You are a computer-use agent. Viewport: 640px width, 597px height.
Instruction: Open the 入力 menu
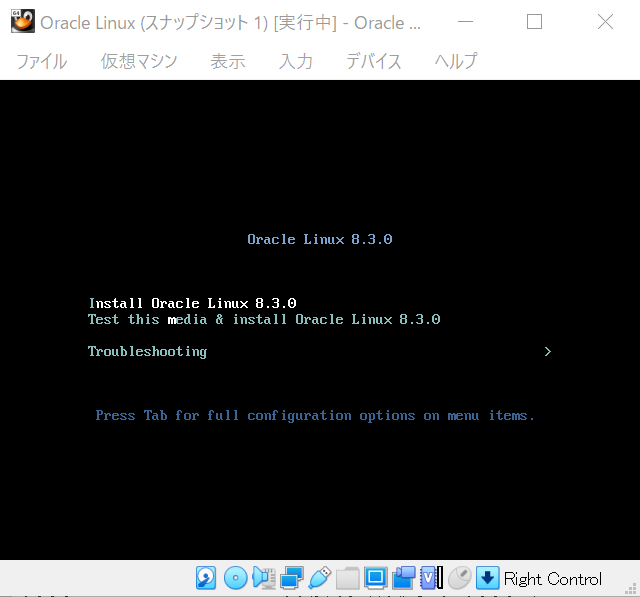point(296,62)
